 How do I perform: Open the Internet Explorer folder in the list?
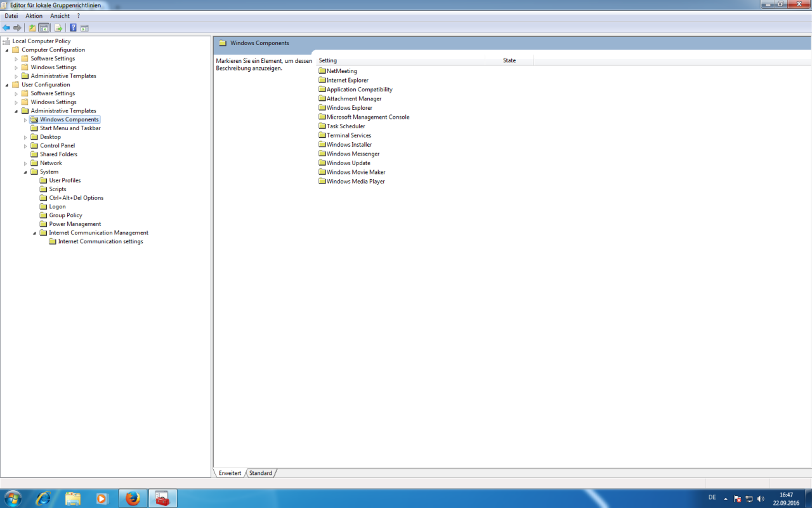[343, 80]
